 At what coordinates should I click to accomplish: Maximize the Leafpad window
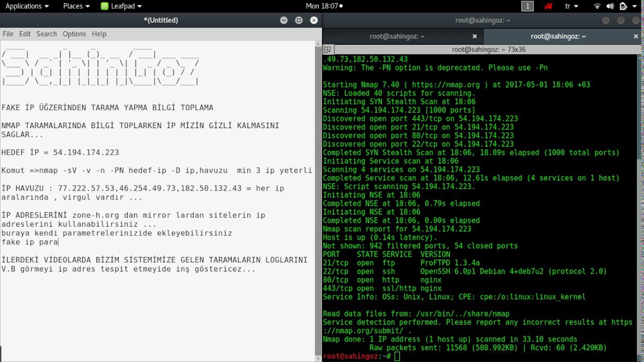pyautogui.click(x=299, y=20)
